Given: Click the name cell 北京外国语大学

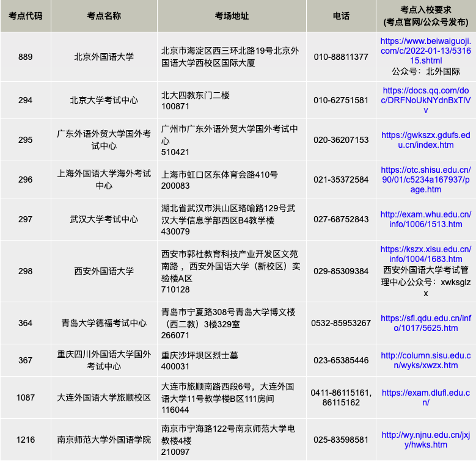Looking at the screenshot, I should click(x=104, y=57).
